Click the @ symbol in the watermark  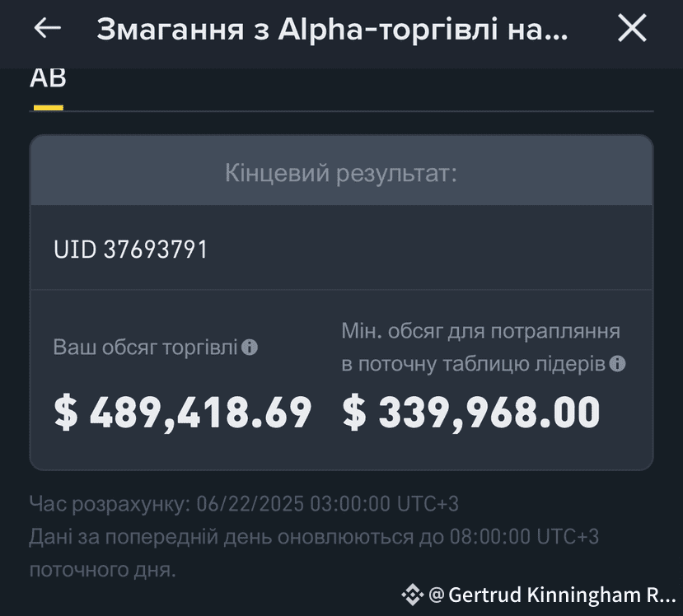point(437,595)
